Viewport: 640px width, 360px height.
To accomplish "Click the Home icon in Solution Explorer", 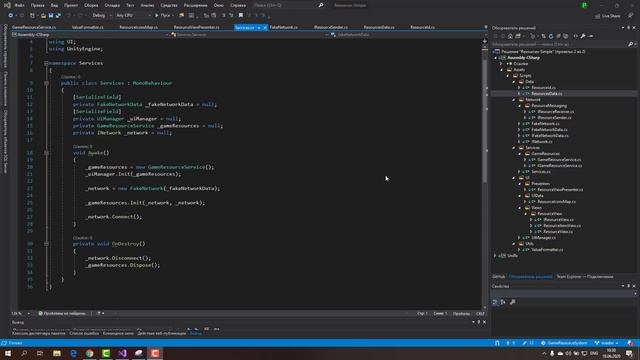I will pyautogui.click(x=510, y=36).
